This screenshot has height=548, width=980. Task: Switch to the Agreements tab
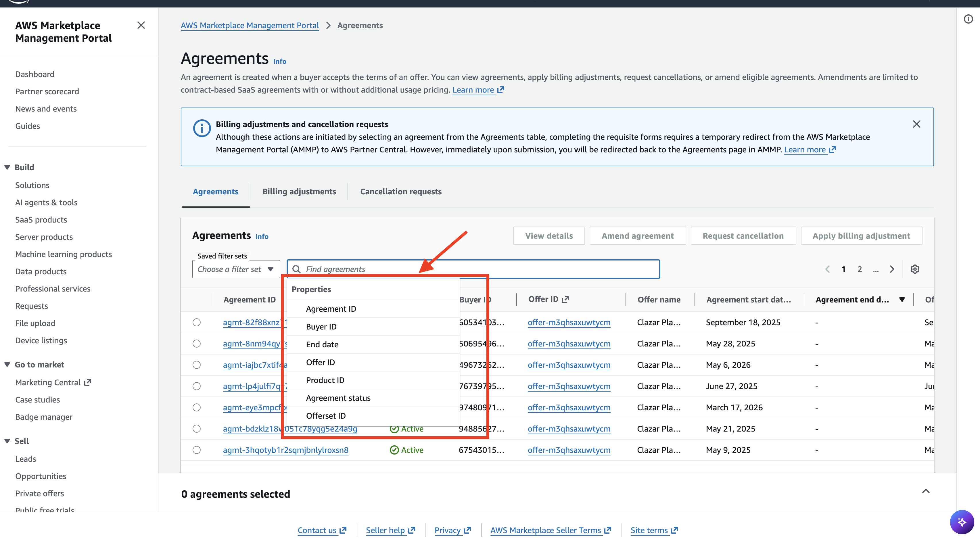[x=215, y=191]
